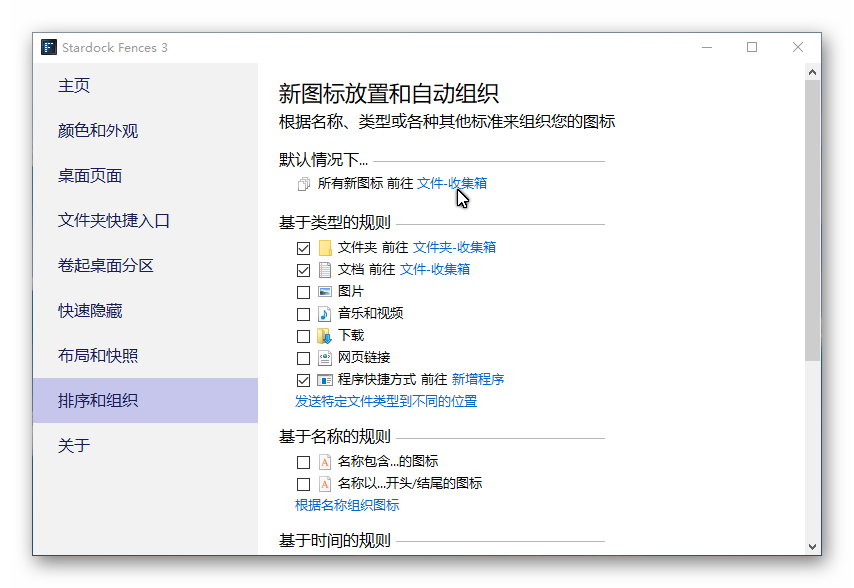Screen dimensions: 854x588
Task: Maximize the Stardock Fences window
Action: 752,47
